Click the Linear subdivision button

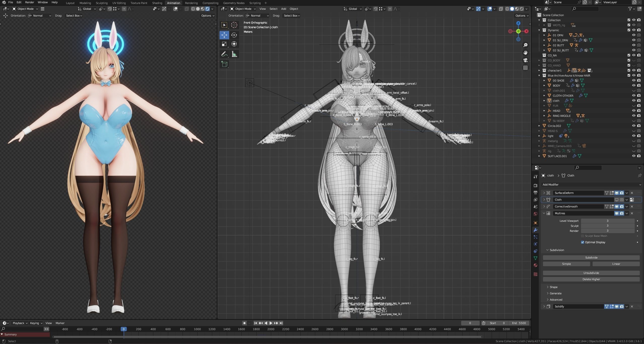(x=616, y=264)
